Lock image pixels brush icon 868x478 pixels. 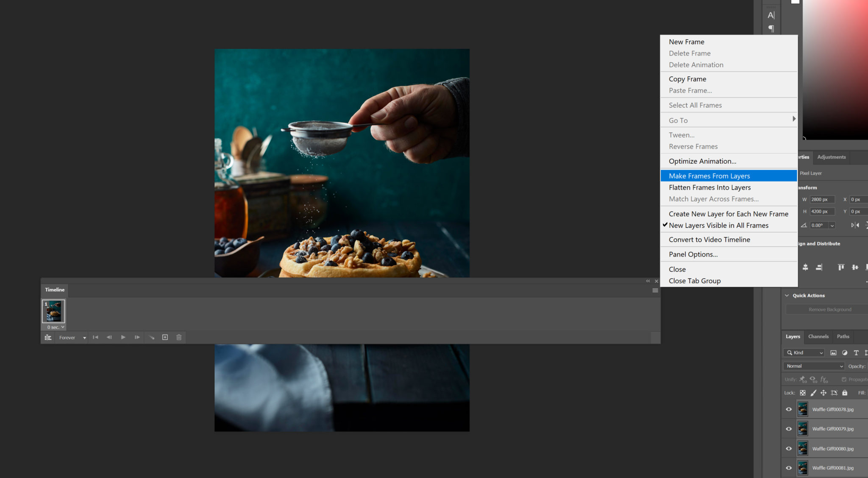point(813,393)
